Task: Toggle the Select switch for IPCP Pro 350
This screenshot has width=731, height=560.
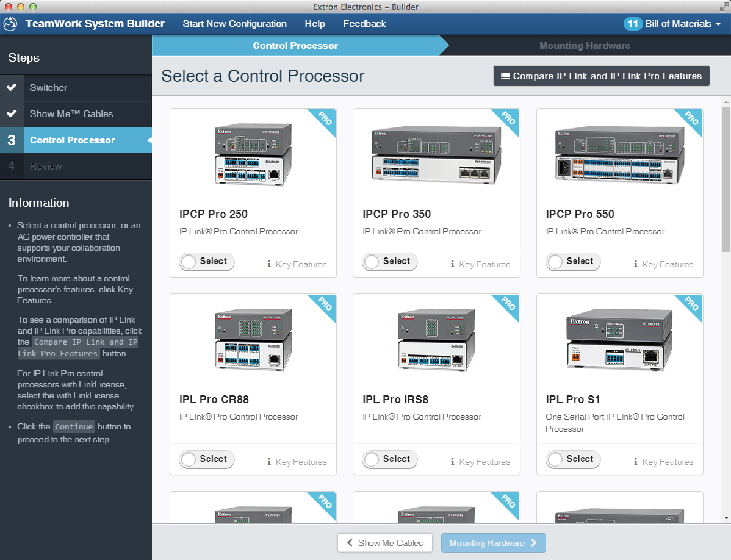Action: [390, 261]
